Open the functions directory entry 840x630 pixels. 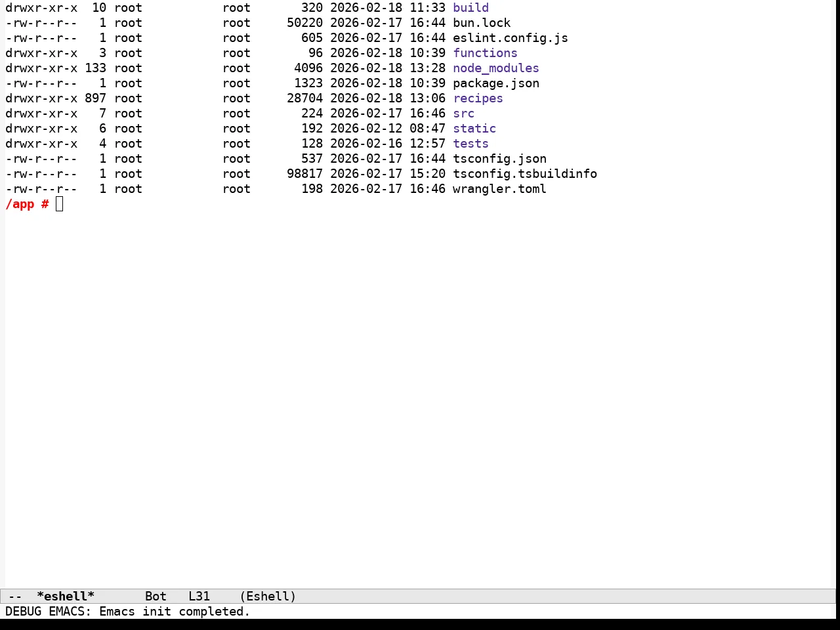click(485, 53)
